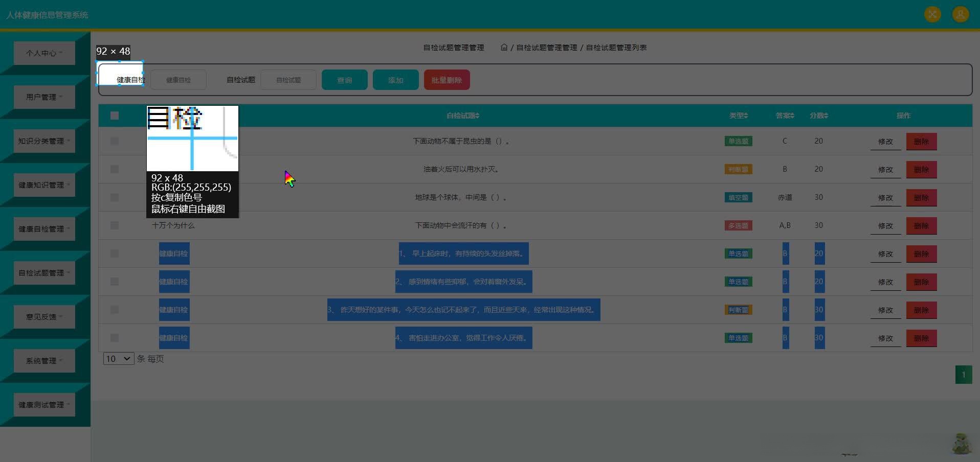The height and width of the screenshot is (462, 980).
Task: Click the answer cell A,B
Action: pos(785,225)
